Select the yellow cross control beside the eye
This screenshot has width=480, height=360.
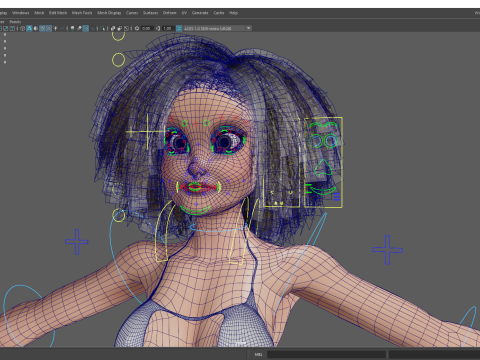(147, 132)
